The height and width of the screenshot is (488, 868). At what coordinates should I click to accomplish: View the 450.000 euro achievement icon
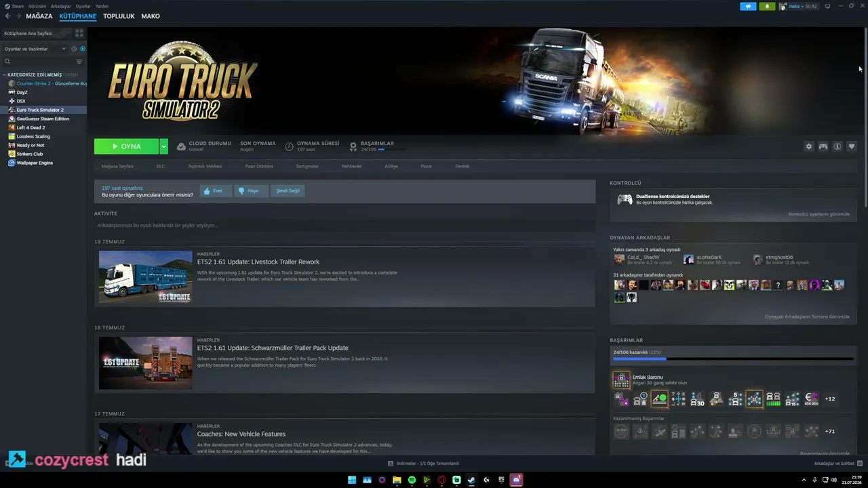tap(811, 399)
